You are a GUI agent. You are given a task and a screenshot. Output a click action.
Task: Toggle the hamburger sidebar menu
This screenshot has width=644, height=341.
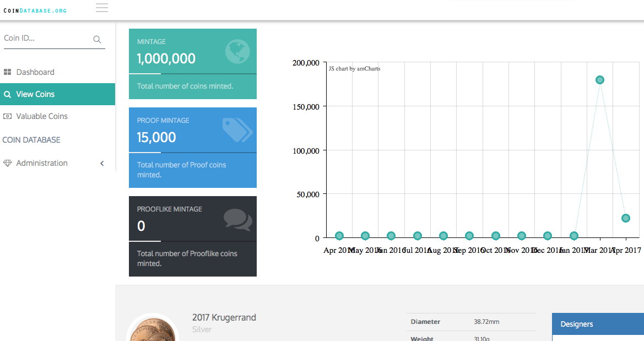[x=101, y=8]
